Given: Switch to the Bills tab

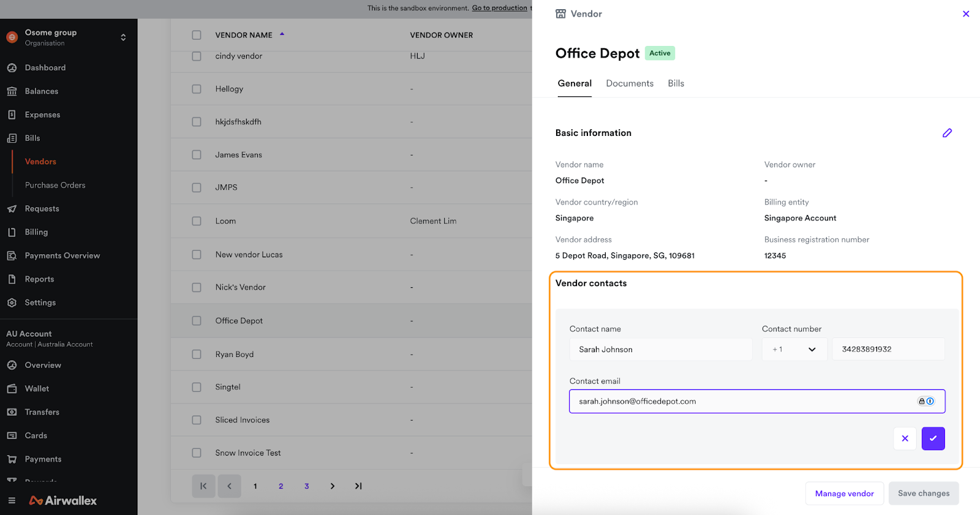Looking at the screenshot, I should click(676, 83).
